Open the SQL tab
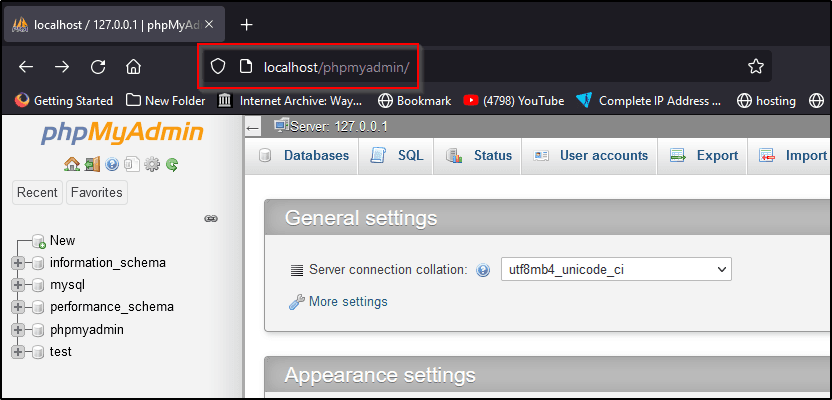Screen dimensions: 832x400 point(396,156)
